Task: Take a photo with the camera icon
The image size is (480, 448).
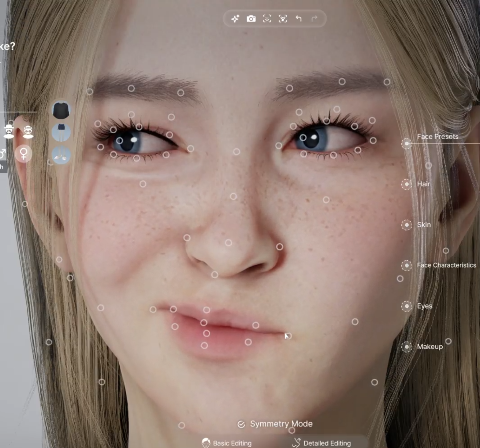Action: click(251, 19)
